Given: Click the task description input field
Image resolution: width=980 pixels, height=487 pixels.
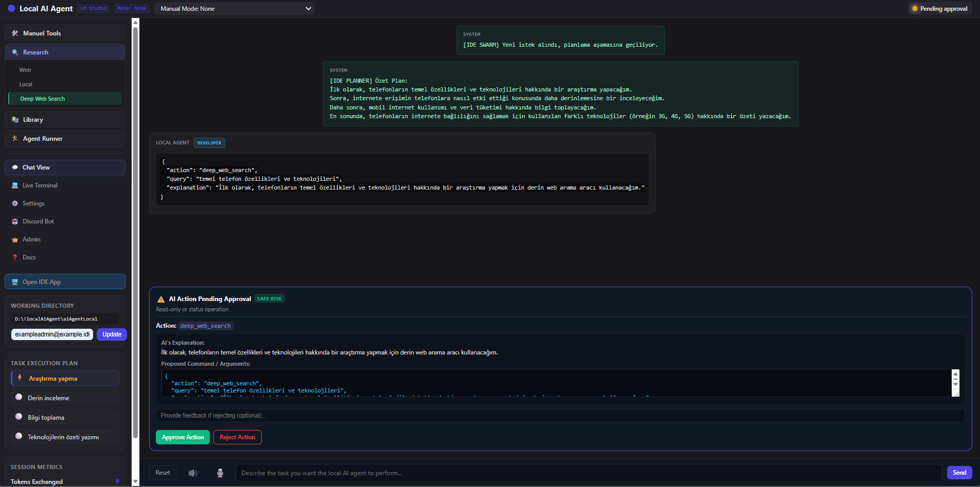Looking at the screenshot, I should (589, 473).
